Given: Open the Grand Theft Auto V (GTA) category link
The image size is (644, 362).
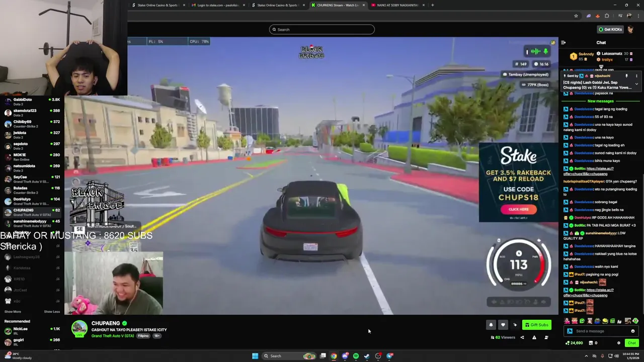Looking at the screenshot, I should pos(113,336).
